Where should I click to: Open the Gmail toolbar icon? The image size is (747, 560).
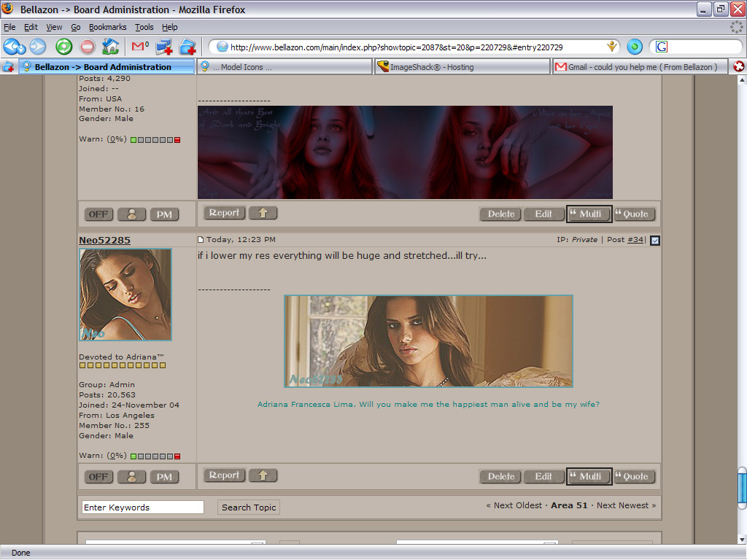point(139,47)
